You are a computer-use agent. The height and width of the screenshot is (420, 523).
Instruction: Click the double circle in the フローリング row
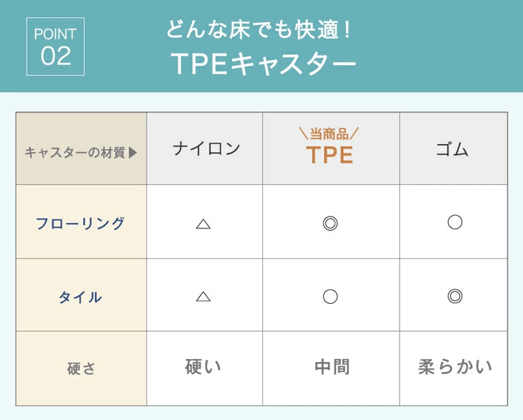(x=330, y=224)
